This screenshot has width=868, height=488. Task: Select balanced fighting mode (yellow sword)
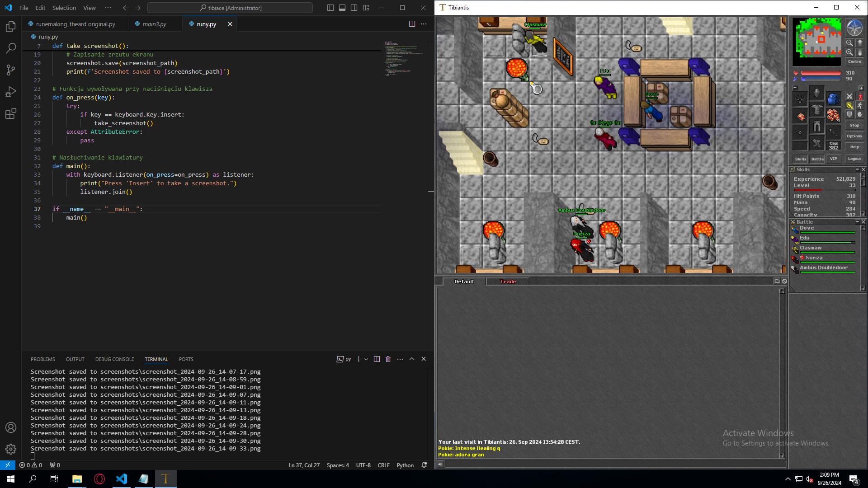(x=849, y=106)
